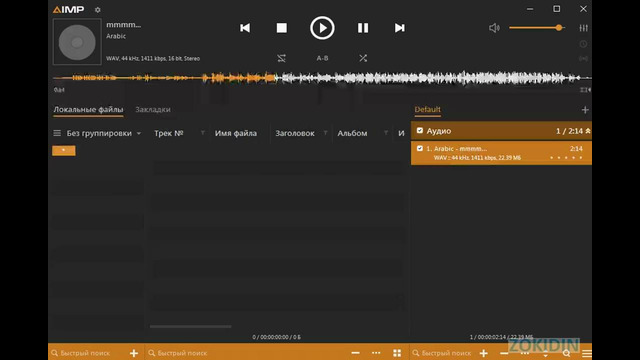This screenshot has height=360, width=640.
Task: Mute sound via the speaker icon
Action: point(494,28)
